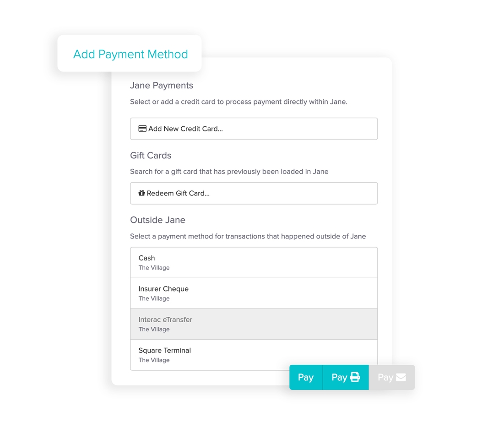Open the Redeem Gift Card search field
The height and width of the screenshot is (427, 504).
(254, 193)
